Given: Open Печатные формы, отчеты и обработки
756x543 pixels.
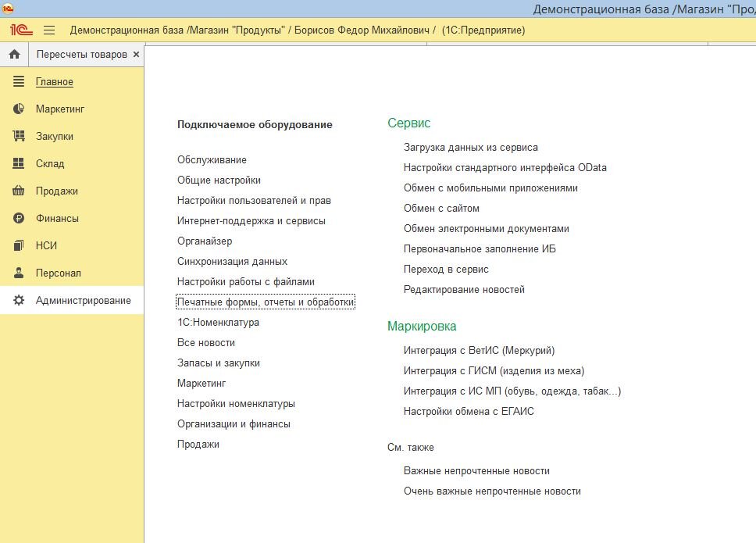Looking at the screenshot, I should coord(266,302).
